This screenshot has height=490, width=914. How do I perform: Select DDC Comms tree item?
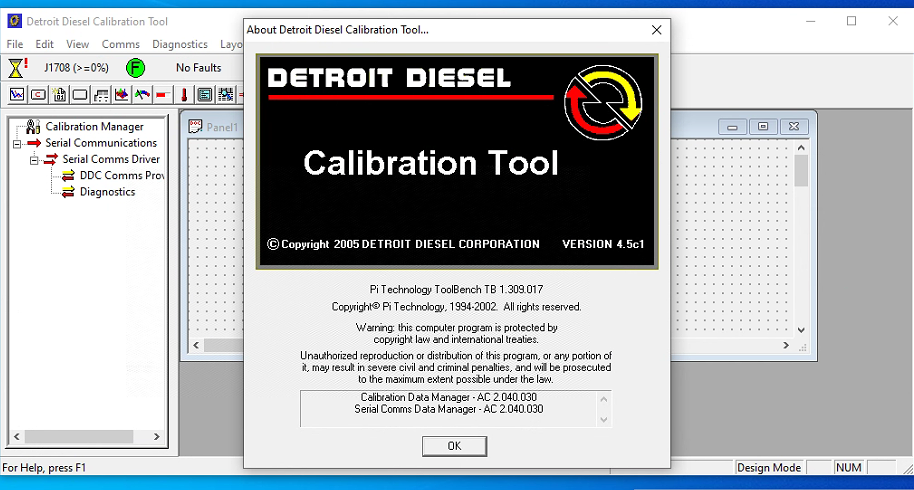pyautogui.click(x=122, y=175)
